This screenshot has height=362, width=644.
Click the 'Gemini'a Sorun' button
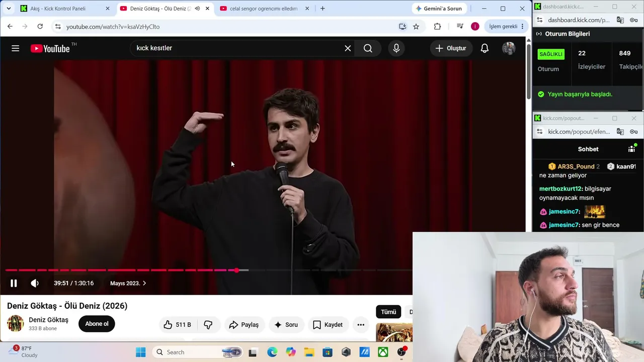(x=439, y=9)
